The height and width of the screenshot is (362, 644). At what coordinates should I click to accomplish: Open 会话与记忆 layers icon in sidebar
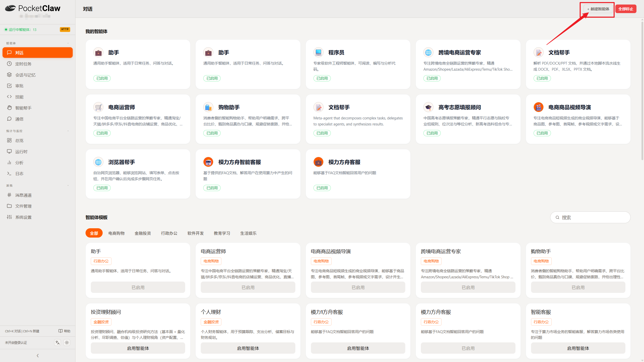click(9, 75)
